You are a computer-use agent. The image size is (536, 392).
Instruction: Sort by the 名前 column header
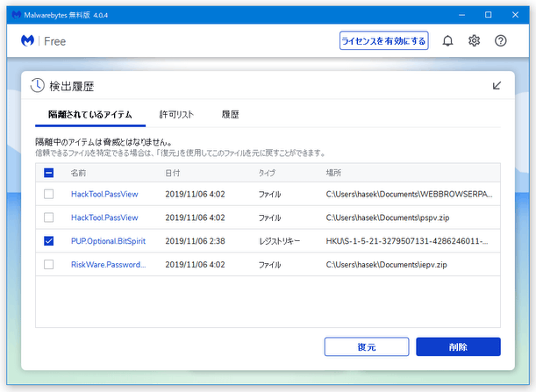tap(78, 173)
